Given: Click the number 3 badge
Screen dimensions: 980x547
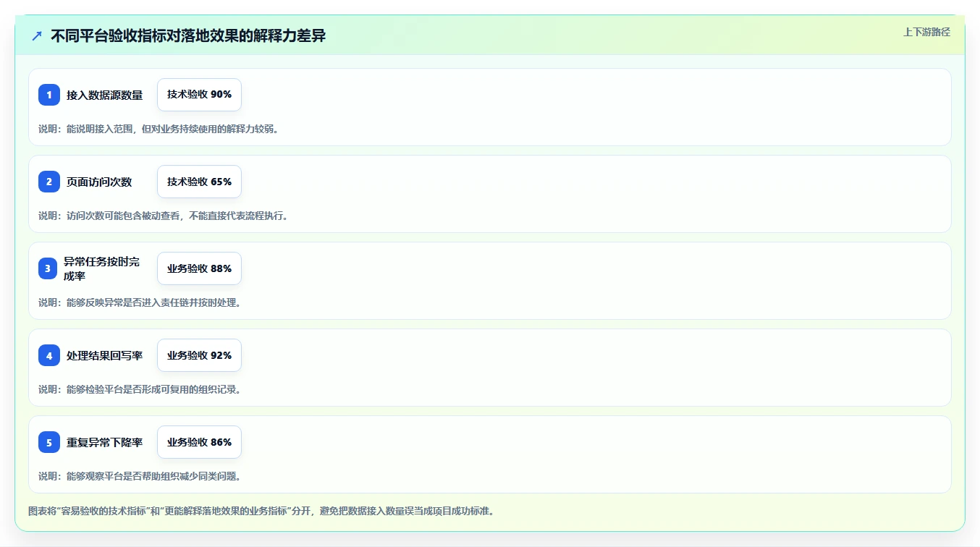Looking at the screenshot, I should [49, 268].
